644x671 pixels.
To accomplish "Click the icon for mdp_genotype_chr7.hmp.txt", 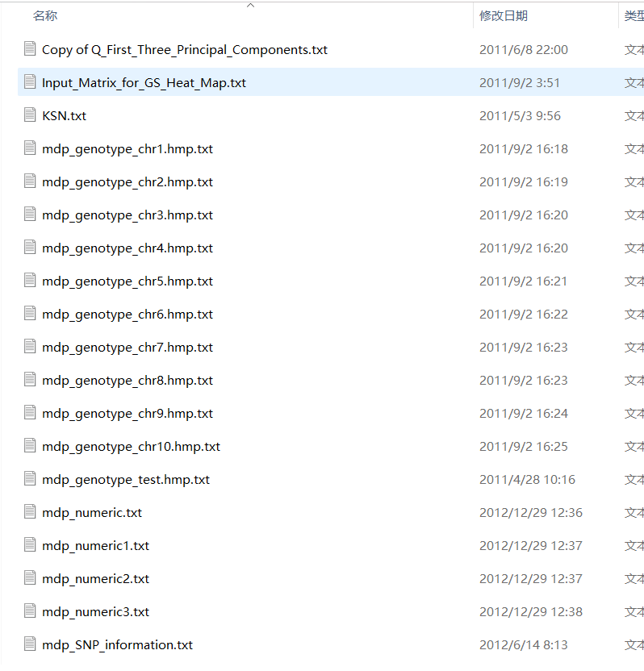I will (x=30, y=346).
